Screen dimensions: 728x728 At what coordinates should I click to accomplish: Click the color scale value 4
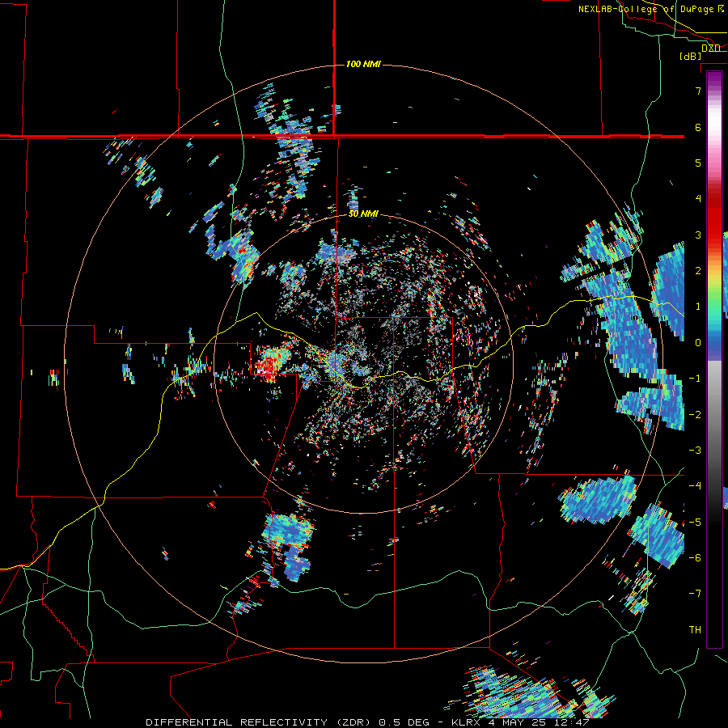(x=698, y=199)
